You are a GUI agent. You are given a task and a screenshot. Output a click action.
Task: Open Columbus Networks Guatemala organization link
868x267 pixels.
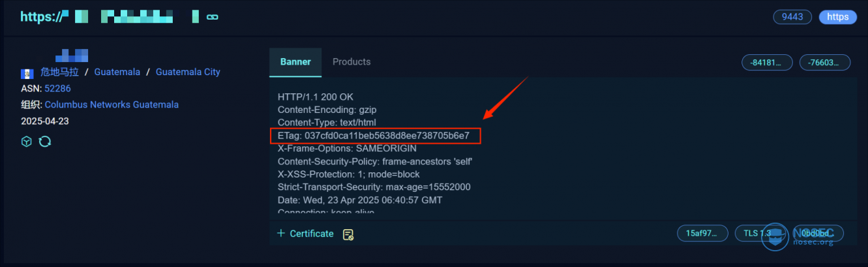coord(112,104)
